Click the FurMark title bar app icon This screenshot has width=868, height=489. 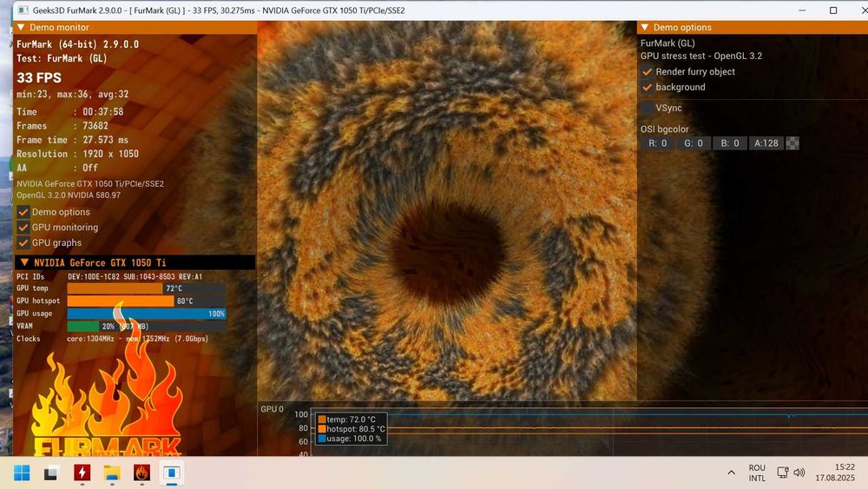(23, 10)
